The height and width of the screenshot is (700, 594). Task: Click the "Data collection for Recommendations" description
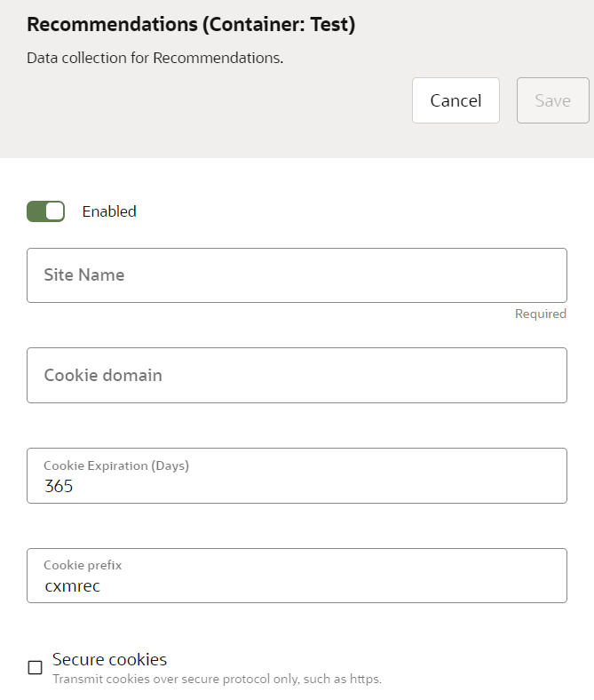(154, 59)
